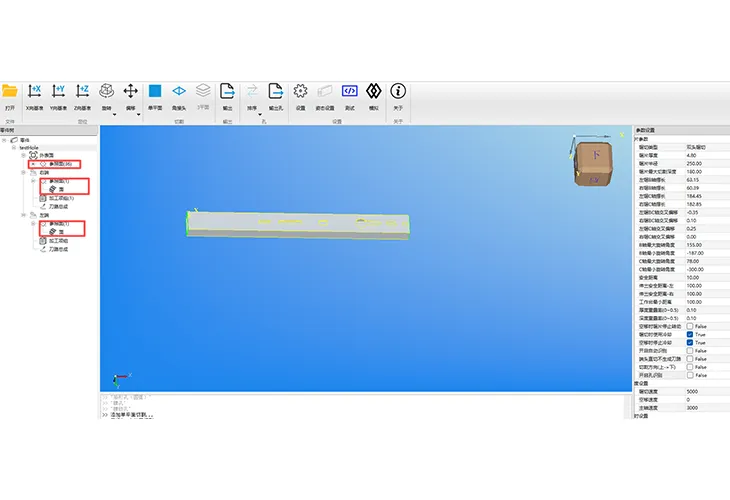The height and width of the screenshot is (500, 730).
Task: Enable the 切割方向(上->下) checkbox
Action: pos(690,367)
